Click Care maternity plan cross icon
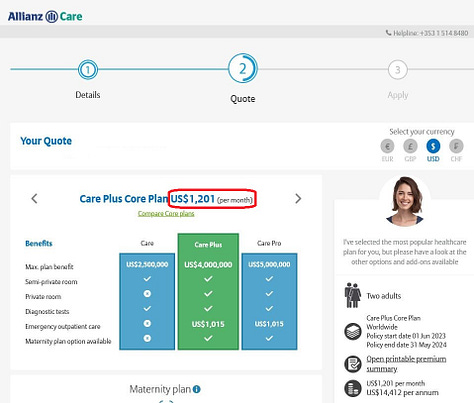This screenshot has width=474, height=403. click(147, 338)
